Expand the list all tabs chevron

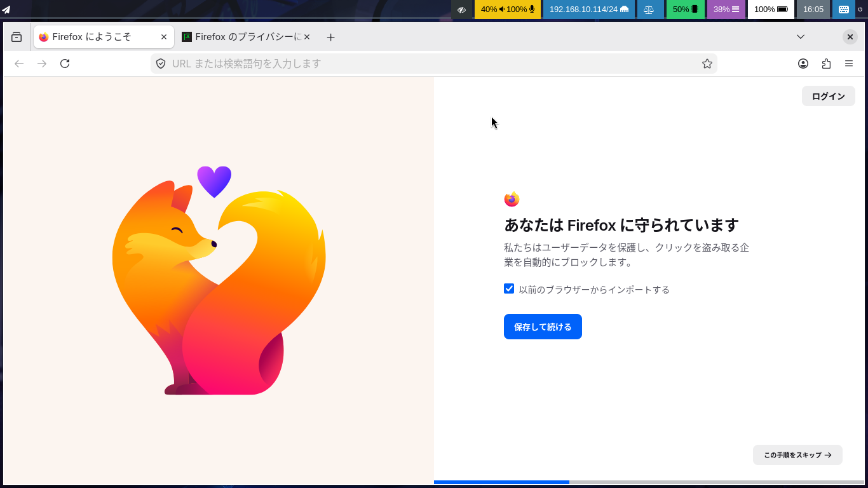(801, 37)
